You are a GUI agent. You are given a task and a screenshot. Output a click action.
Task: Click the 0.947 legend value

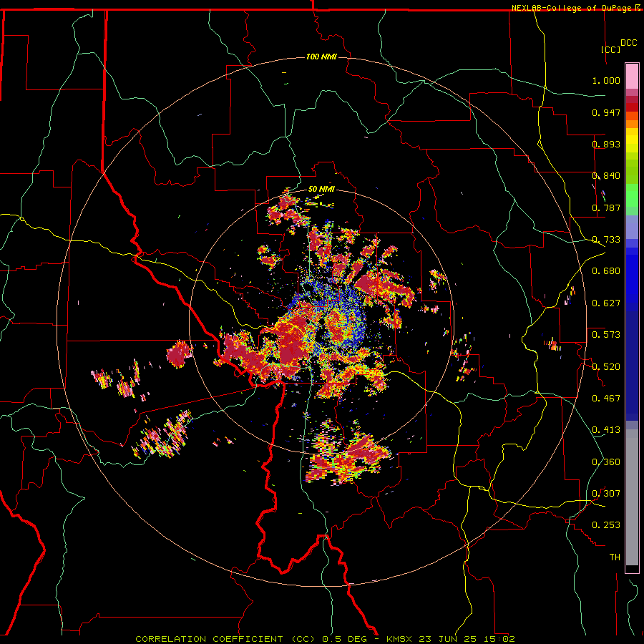point(606,112)
